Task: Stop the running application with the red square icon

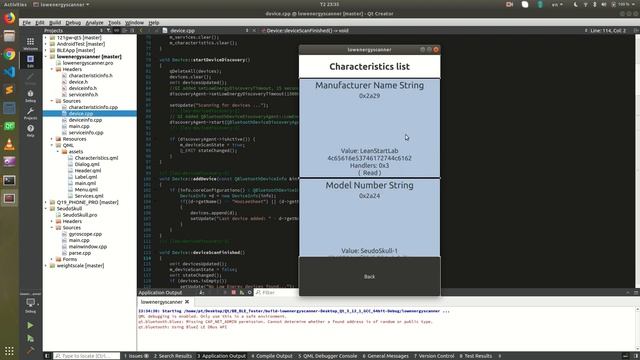Action: click(x=233, y=292)
